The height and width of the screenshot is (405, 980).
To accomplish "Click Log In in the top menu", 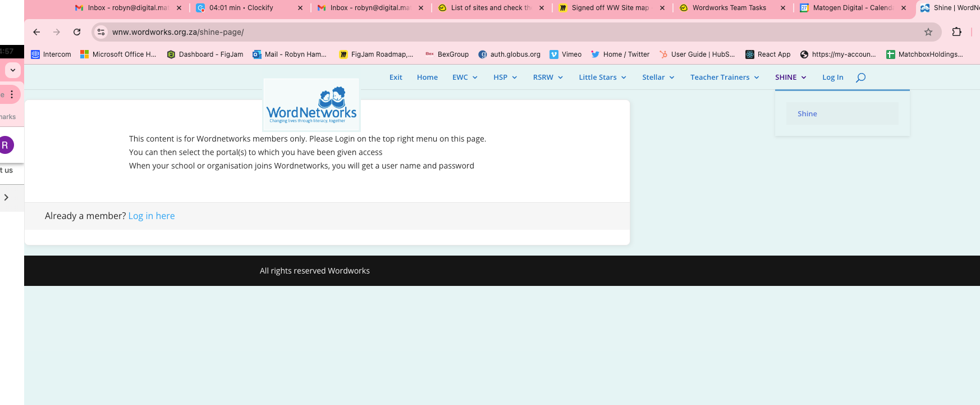I will (x=832, y=78).
